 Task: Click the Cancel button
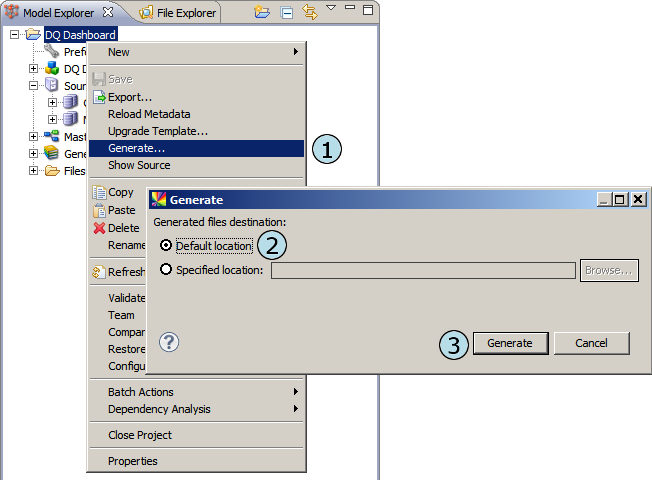(x=591, y=343)
